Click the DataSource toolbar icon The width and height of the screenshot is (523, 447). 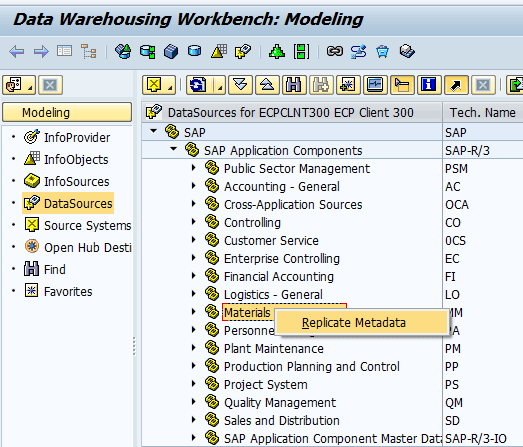tap(243, 52)
